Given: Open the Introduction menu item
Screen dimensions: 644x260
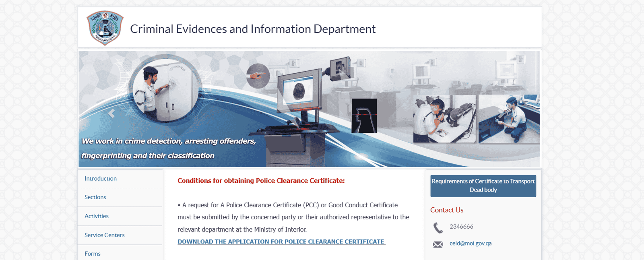Looking at the screenshot, I should pos(120,179).
